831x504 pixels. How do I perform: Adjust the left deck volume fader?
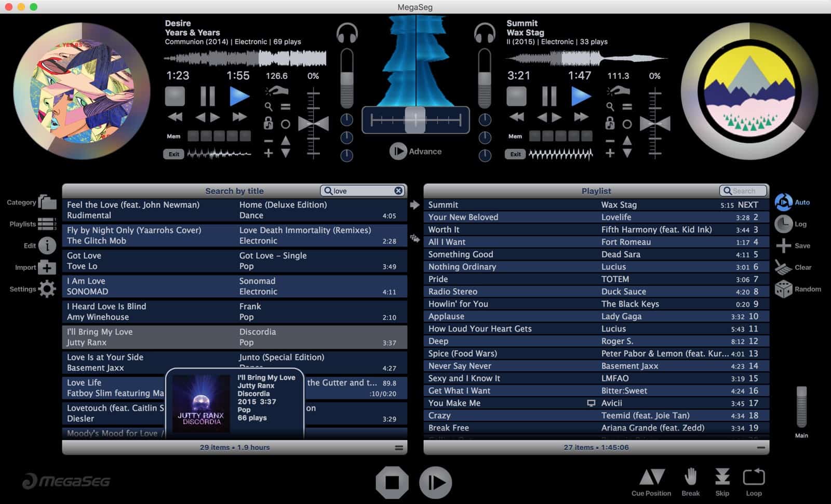click(x=347, y=78)
